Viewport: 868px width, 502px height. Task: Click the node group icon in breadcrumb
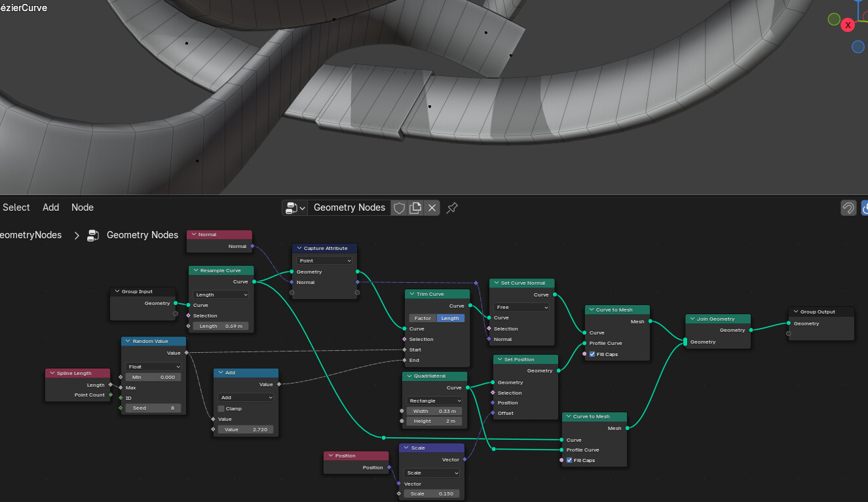[93, 235]
